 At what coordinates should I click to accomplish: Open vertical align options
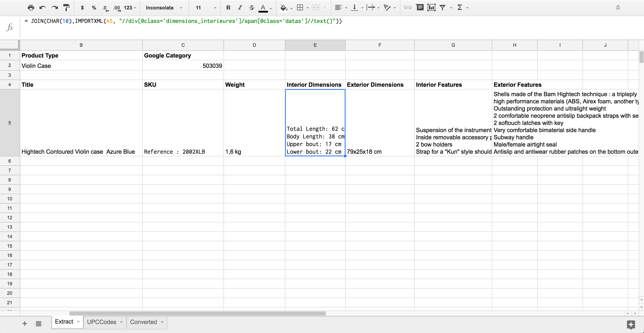click(354, 8)
